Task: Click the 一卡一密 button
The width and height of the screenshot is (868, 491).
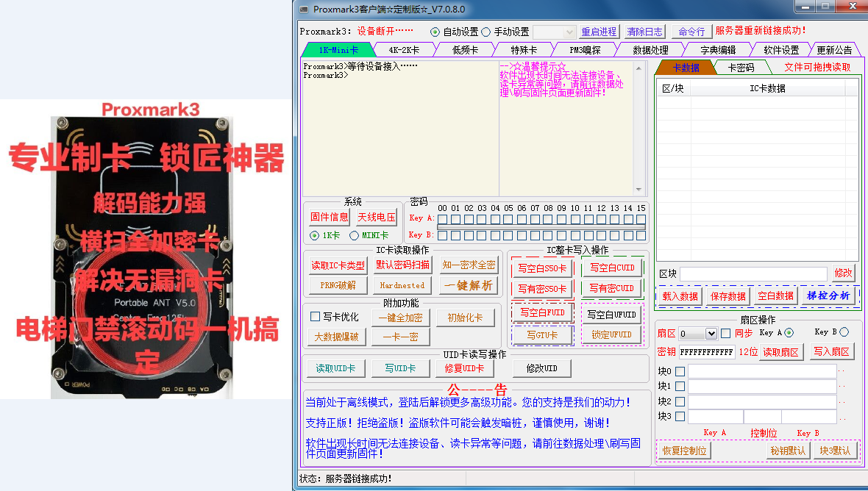Action: click(x=400, y=337)
